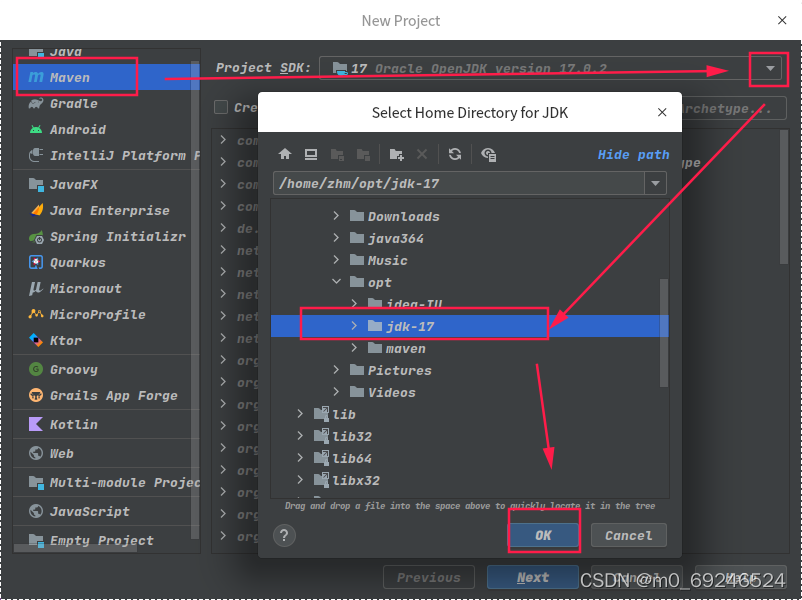
Task: Click Previous in New Project window
Action: coord(429,577)
